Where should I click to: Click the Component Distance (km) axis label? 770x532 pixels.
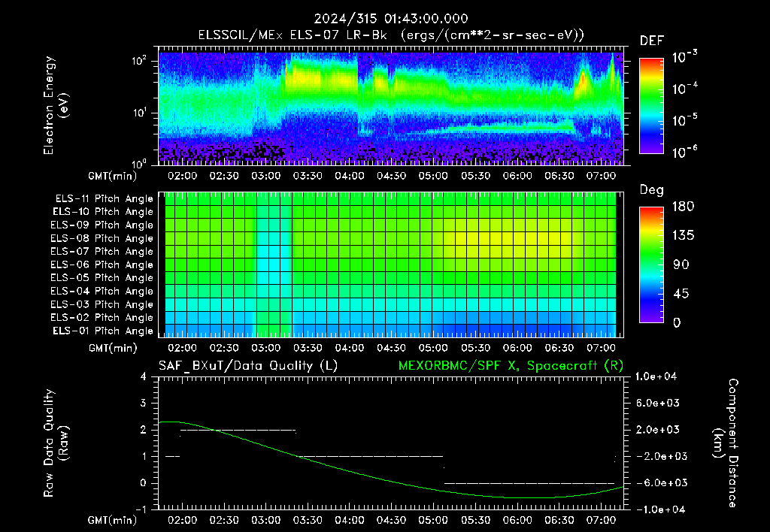[726, 443]
